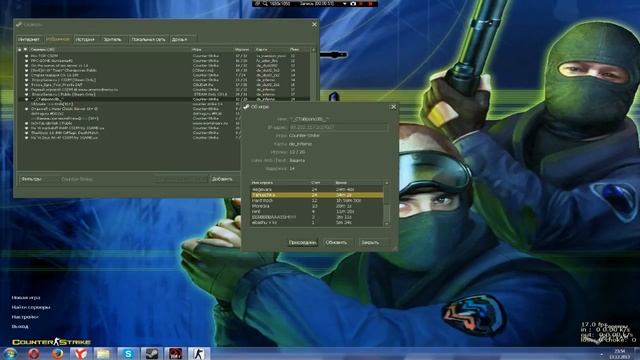
Task: Launch Opera from the taskbar
Action: [34, 353]
